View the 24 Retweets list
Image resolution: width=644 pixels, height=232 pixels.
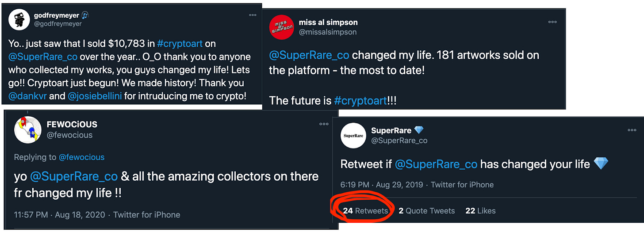click(365, 211)
